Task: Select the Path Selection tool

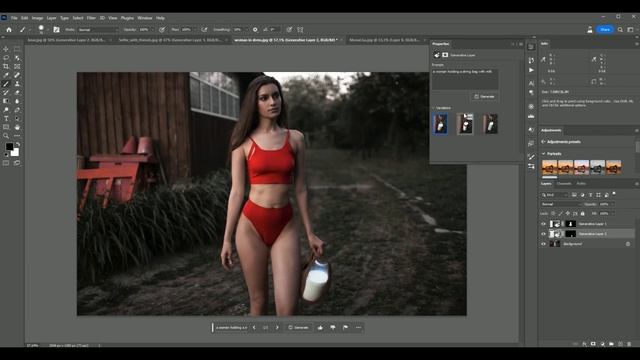Action: 17,119
